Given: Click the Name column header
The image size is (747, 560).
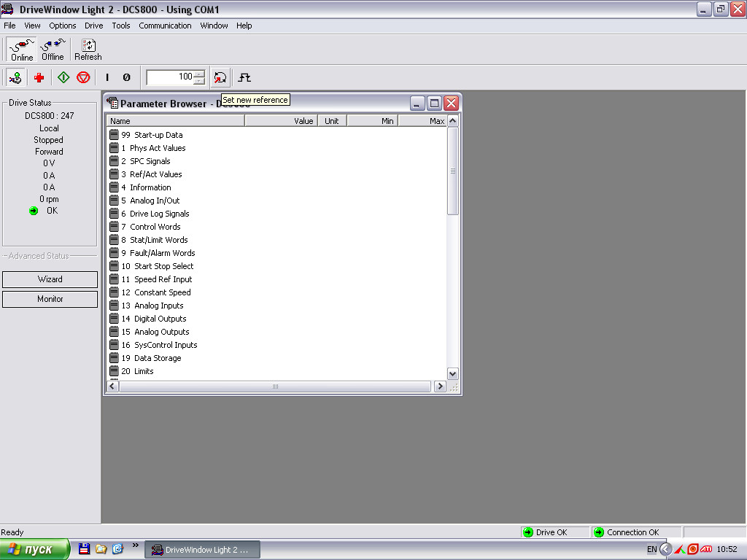Looking at the screenshot, I should 175,121.
